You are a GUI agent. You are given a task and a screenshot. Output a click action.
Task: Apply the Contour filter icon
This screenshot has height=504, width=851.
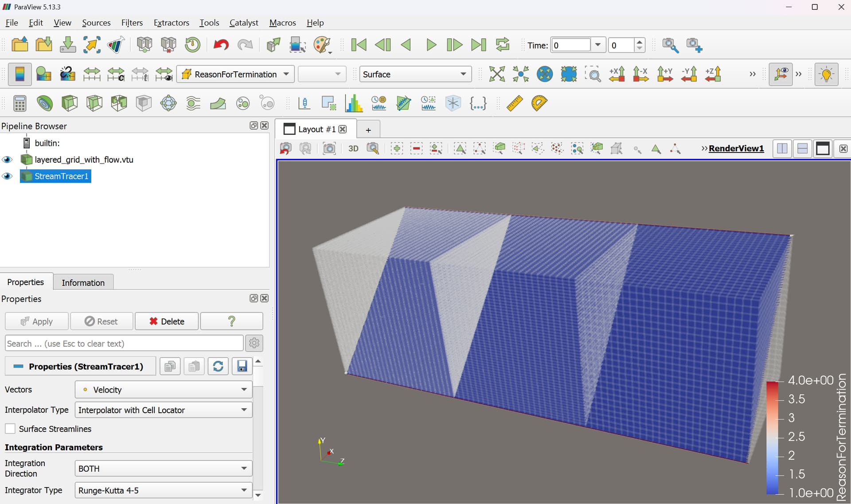click(x=44, y=103)
